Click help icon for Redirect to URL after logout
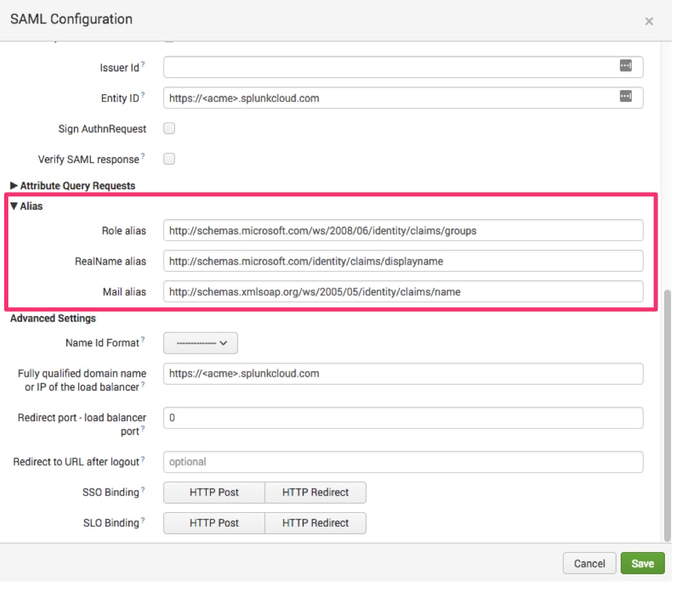The image size is (700, 610). [143, 459]
